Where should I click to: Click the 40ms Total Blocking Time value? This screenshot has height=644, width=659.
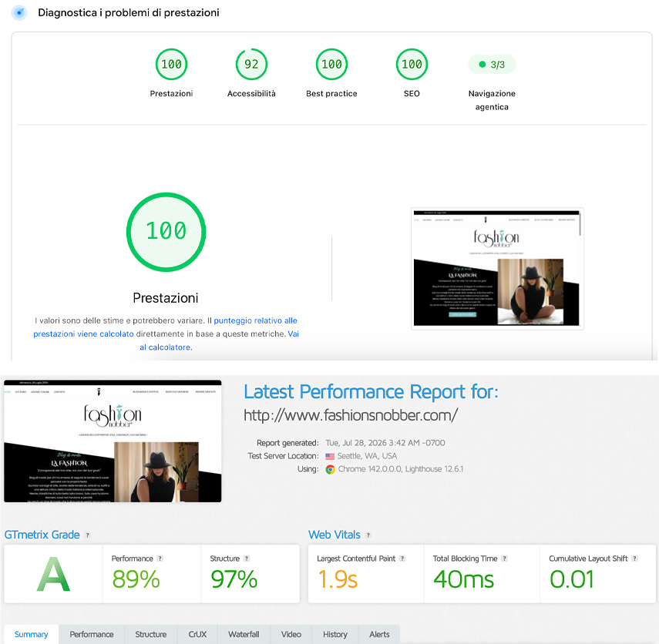(x=463, y=579)
